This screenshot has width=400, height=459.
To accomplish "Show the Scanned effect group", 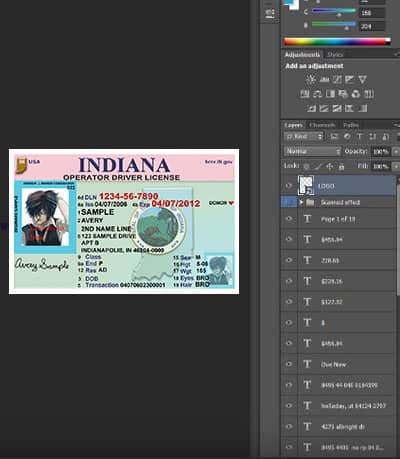I will (x=289, y=202).
